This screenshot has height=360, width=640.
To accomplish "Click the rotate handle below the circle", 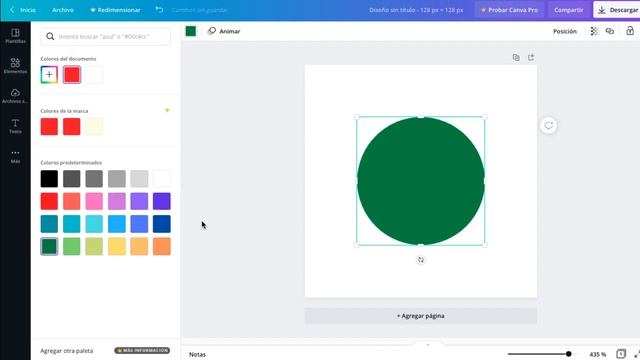I will 420,260.
